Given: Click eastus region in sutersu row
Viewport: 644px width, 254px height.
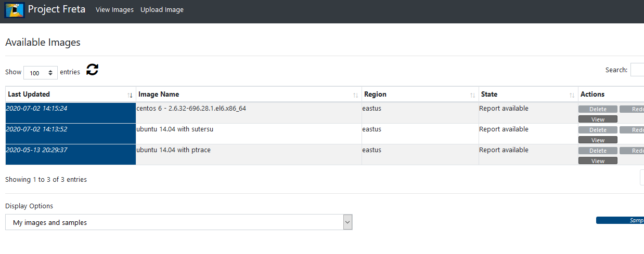Looking at the screenshot, I should tap(372, 129).
